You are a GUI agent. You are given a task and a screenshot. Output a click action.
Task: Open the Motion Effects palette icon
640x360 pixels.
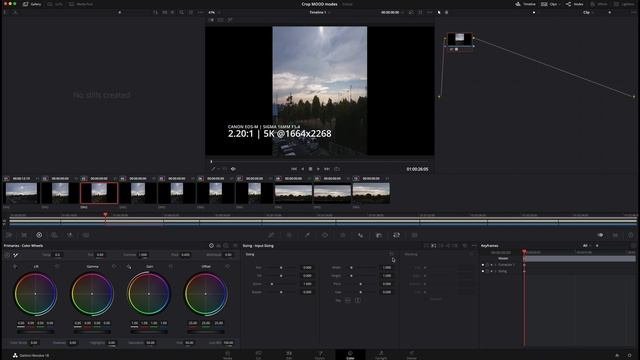click(86, 235)
